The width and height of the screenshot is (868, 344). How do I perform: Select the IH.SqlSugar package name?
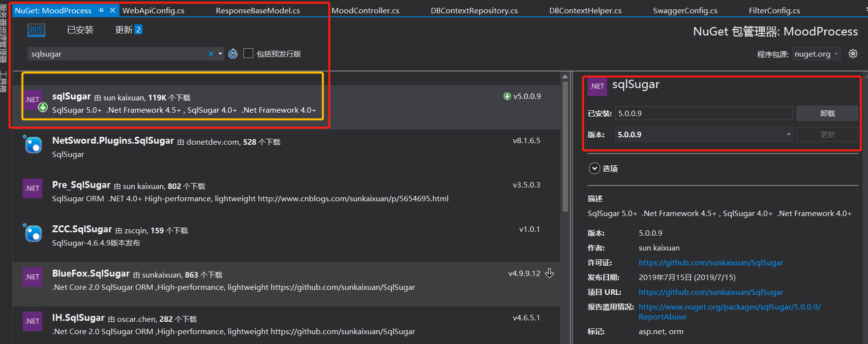coord(78,318)
